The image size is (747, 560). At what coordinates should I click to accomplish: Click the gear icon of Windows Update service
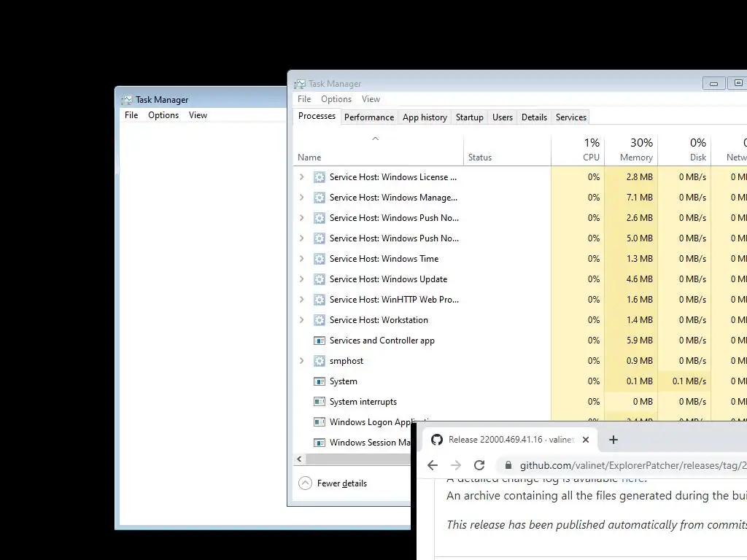[x=320, y=279]
